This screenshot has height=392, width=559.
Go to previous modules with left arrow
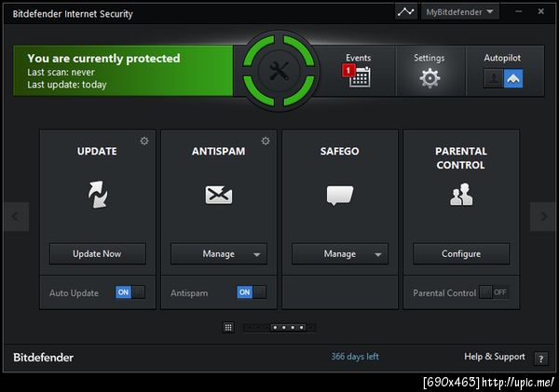(16, 216)
